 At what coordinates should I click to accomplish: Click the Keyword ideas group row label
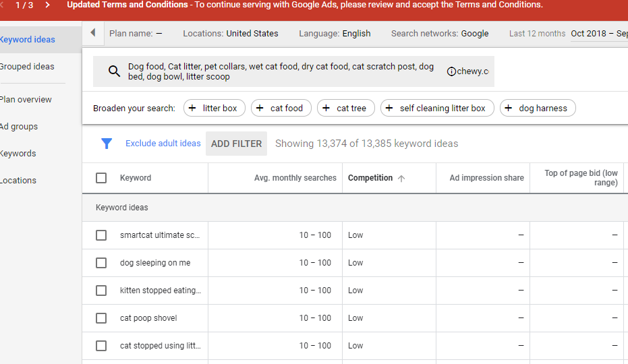pyautogui.click(x=121, y=208)
